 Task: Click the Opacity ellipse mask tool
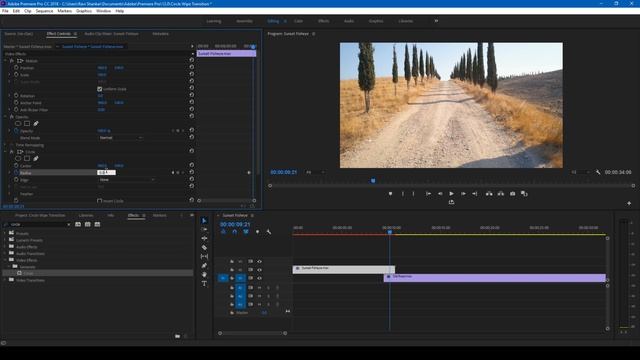pyautogui.click(x=18, y=123)
